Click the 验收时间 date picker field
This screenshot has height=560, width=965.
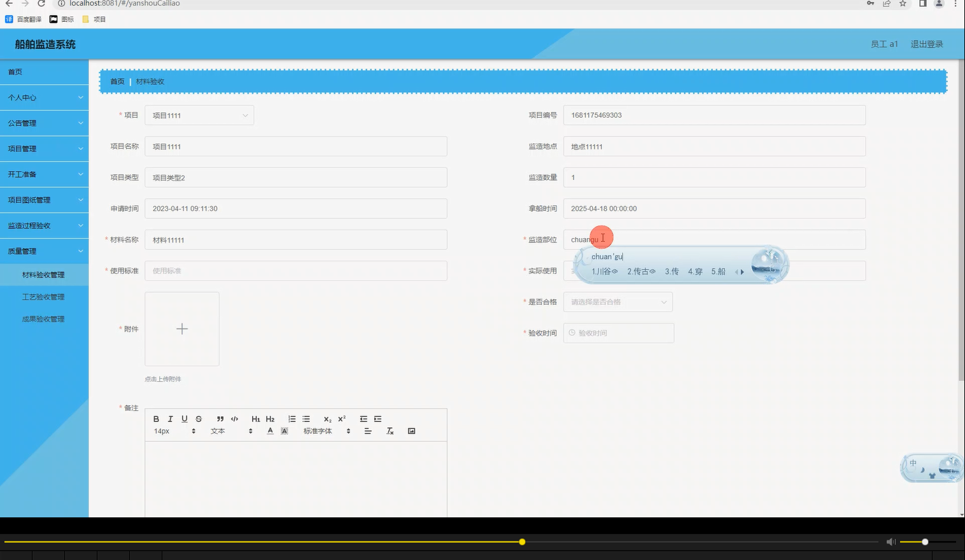(619, 333)
